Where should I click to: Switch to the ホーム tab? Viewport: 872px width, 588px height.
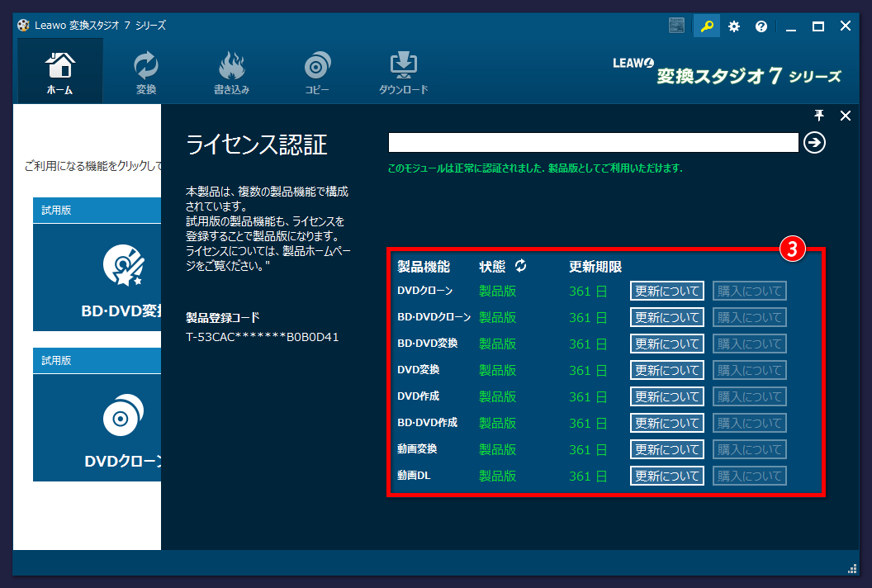(x=59, y=70)
